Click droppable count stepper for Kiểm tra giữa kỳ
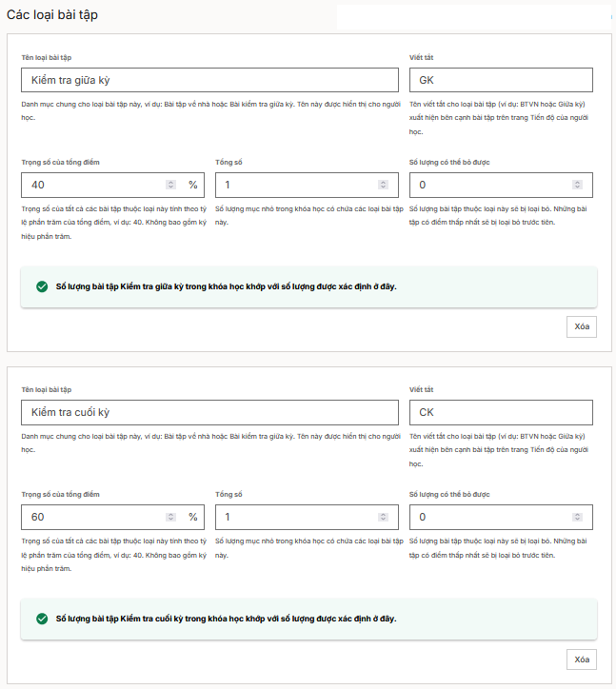Image resolution: width=616 pixels, height=689 pixels. (x=577, y=185)
